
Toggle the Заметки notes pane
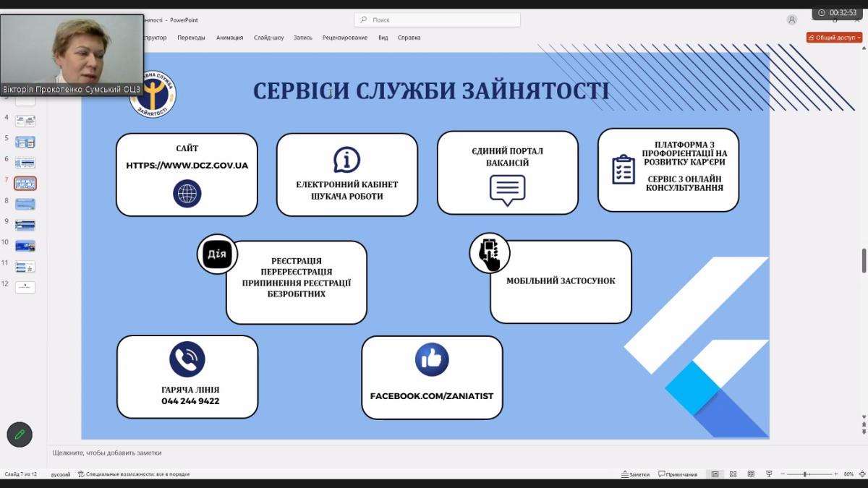tap(635, 474)
